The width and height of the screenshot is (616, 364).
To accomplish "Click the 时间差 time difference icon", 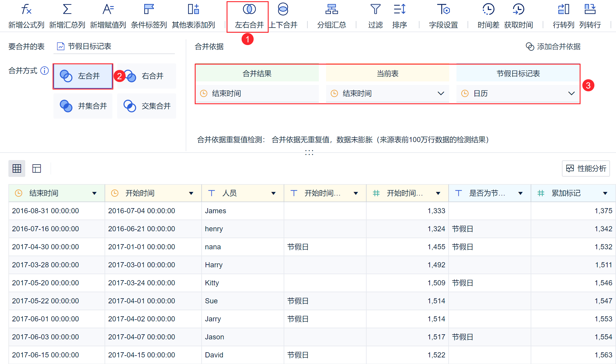I will click(488, 10).
